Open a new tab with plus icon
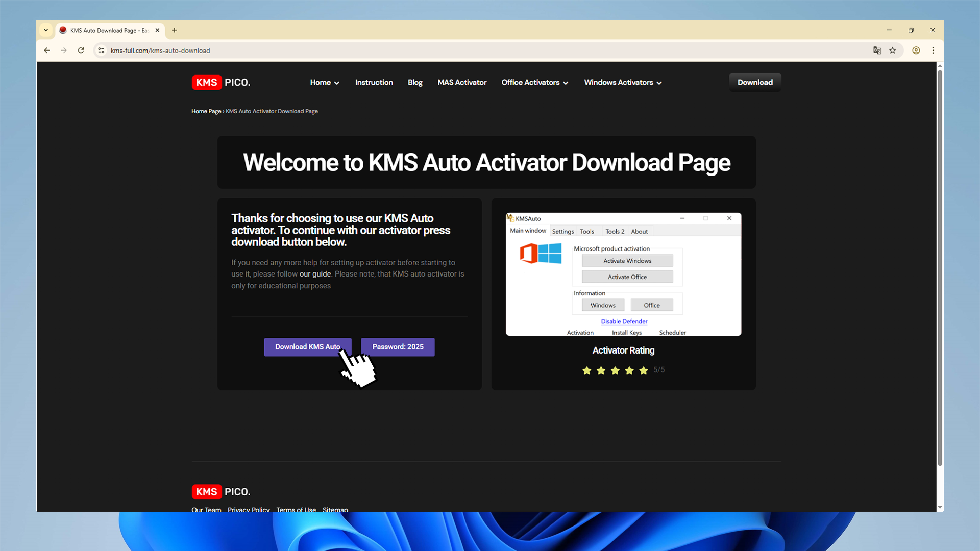980x551 pixels. pos(175,30)
